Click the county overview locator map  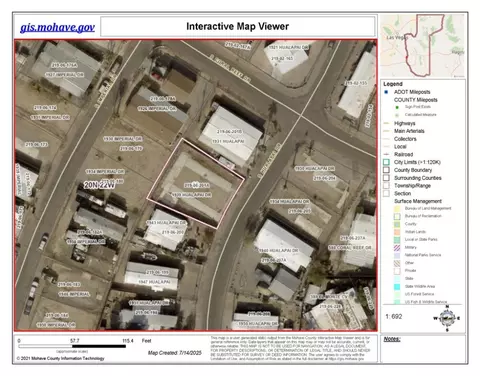pyautogui.click(x=423, y=46)
